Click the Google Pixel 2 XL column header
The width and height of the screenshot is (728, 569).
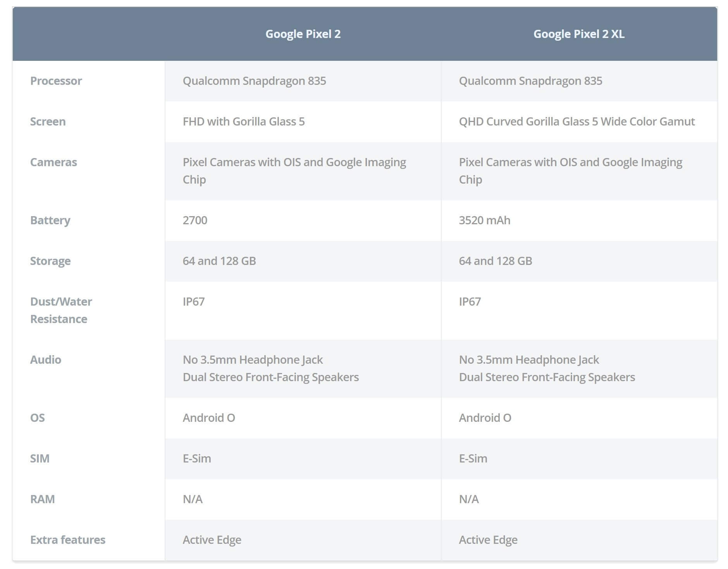tap(578, 34)
